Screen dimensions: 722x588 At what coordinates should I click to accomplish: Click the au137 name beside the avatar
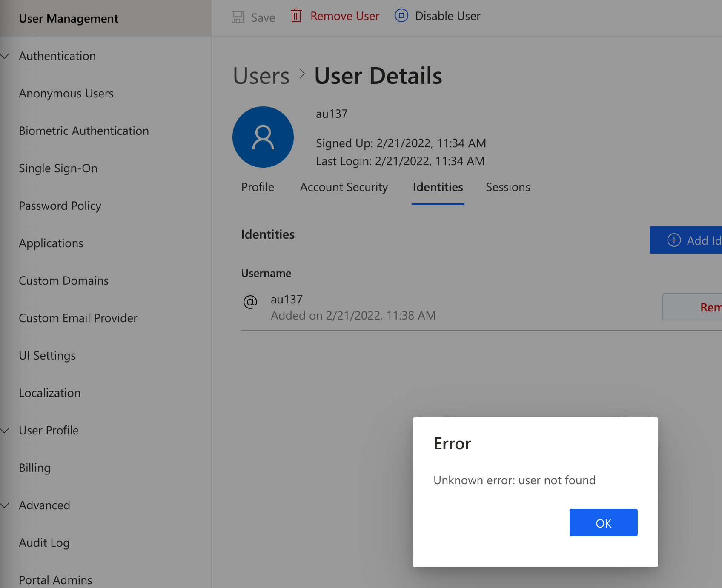coord(332,114)
